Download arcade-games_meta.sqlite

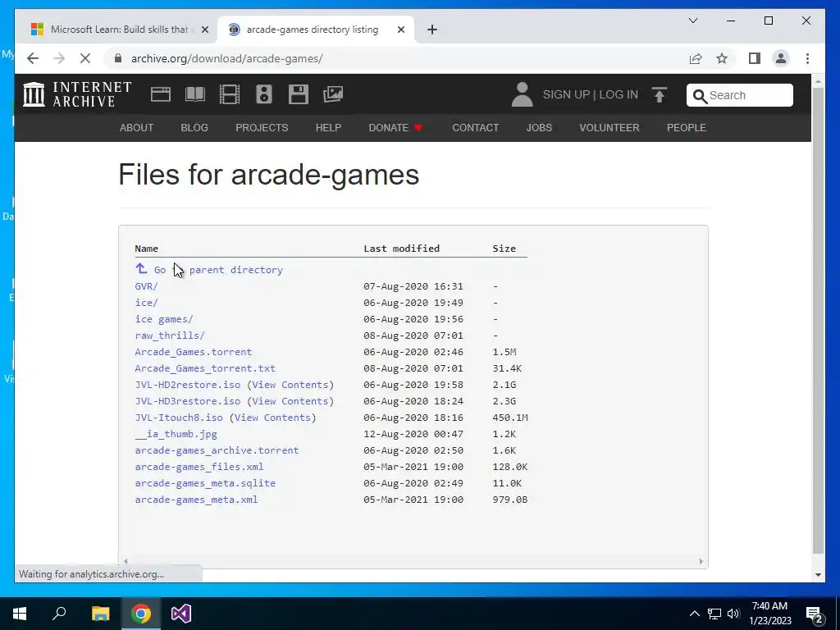pyautogui.click(x=205, y=483)
